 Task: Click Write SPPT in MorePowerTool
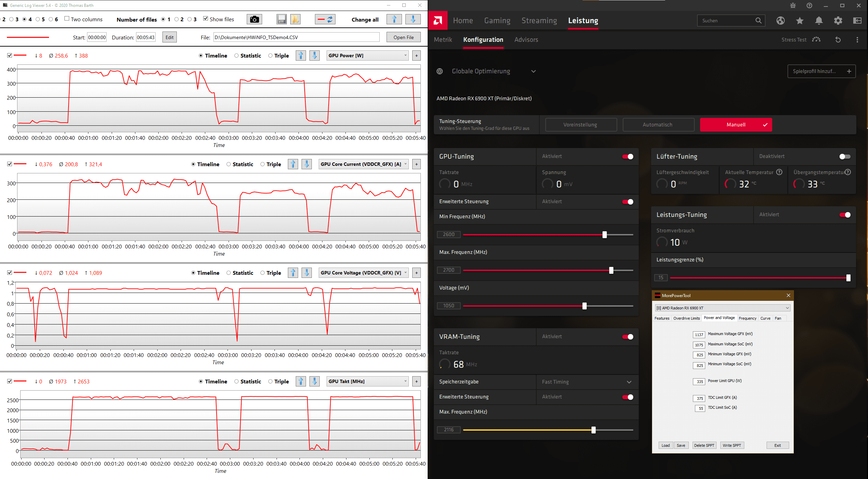coord(732,445)
